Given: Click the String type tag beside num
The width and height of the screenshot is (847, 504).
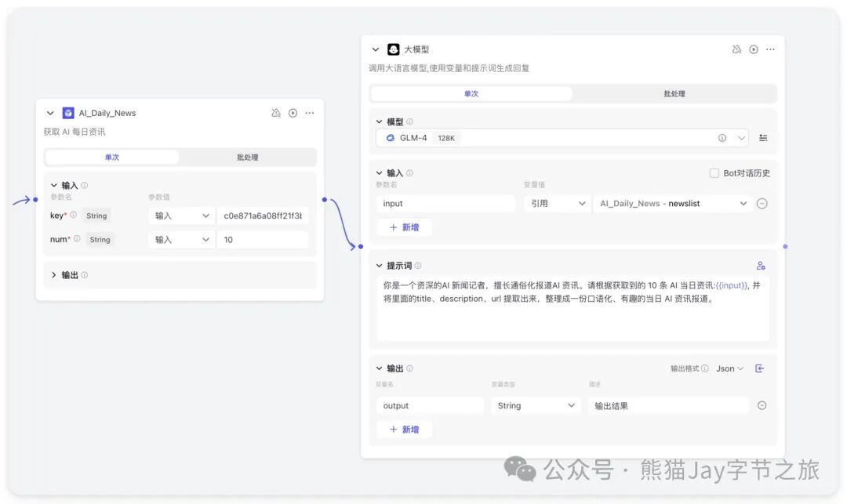Looking at the screenshot, I should [x=100, y=239].
